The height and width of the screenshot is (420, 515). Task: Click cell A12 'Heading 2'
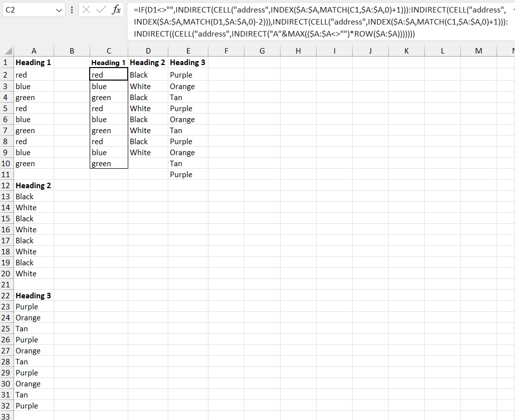click(34, 185)
